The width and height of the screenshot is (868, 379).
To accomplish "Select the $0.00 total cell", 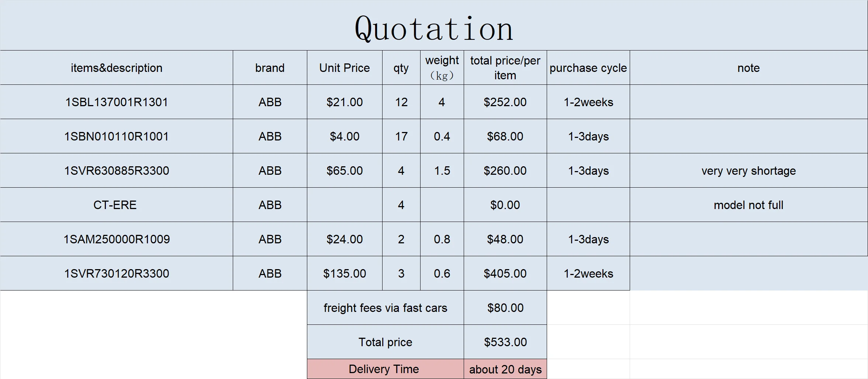I will point(505,205).
